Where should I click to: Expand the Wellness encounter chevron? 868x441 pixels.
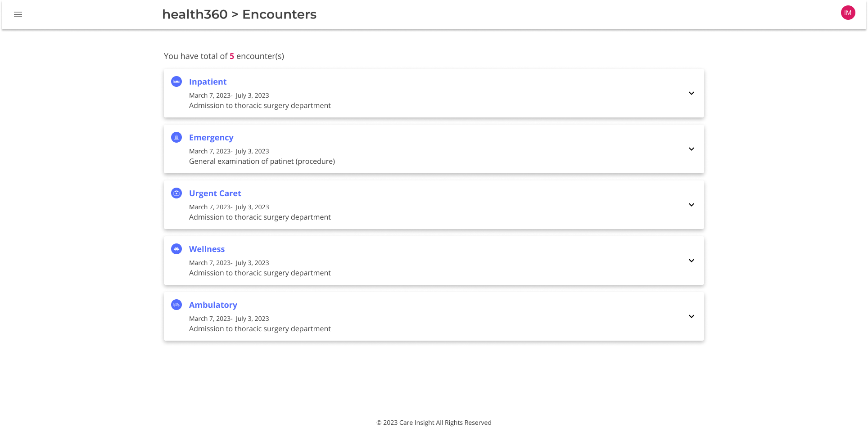(691, 261)
